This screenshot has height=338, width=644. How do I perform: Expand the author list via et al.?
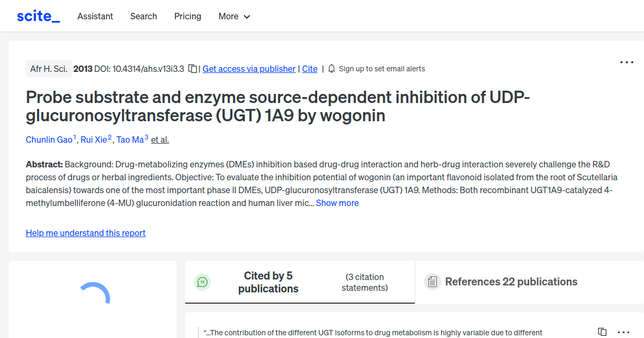159,139
